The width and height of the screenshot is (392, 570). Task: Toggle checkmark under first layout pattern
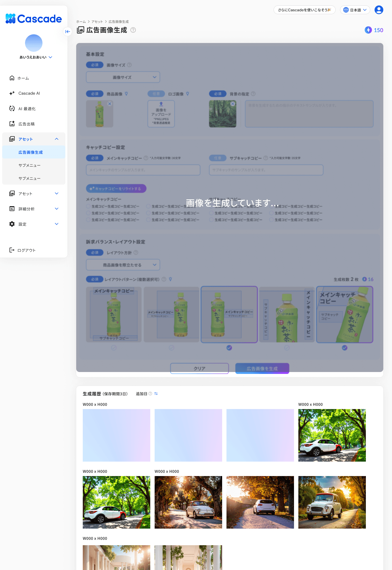point(114,348)
